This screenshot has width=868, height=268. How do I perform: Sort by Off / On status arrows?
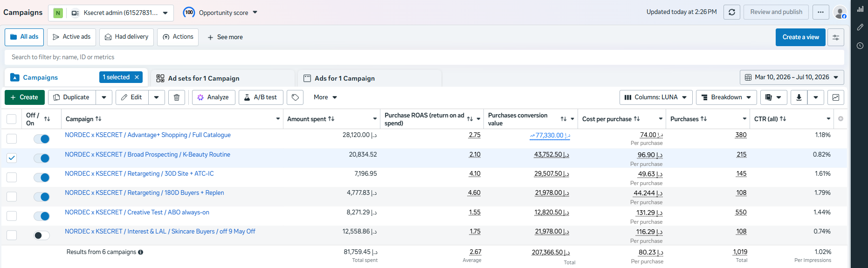47,119
